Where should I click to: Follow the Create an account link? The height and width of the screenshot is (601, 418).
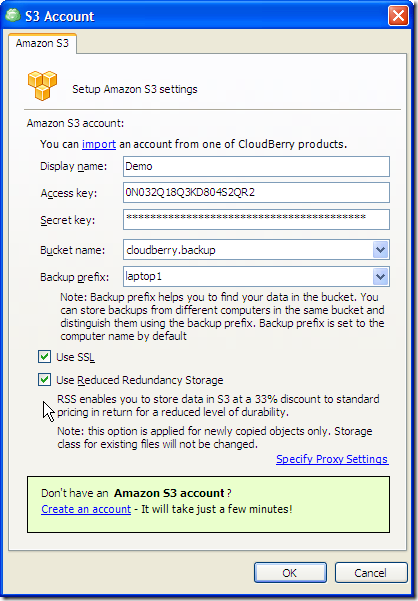coord(86,509)
